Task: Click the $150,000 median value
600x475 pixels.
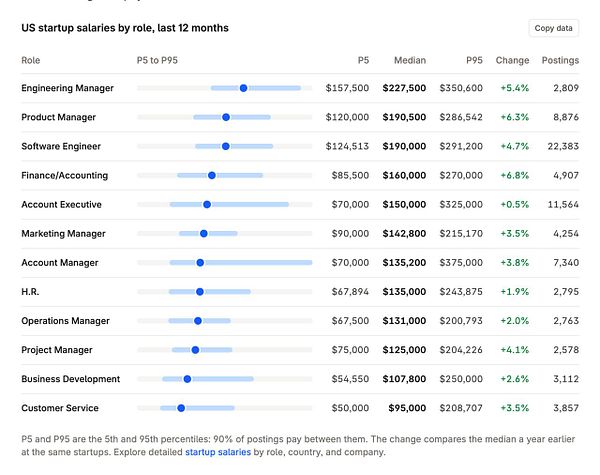Action: point(404,204)
